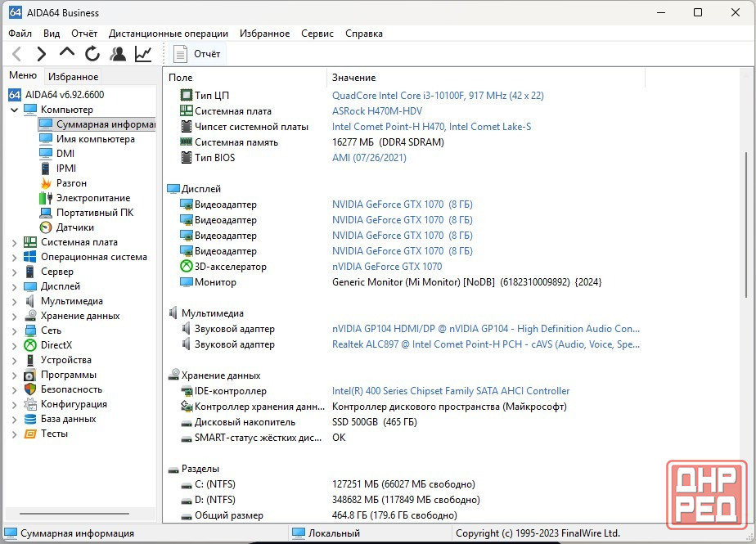The height and width of the screenshot is (544, 756).
Task: Click the База данных database icon
Action: (x=30, y=419)
